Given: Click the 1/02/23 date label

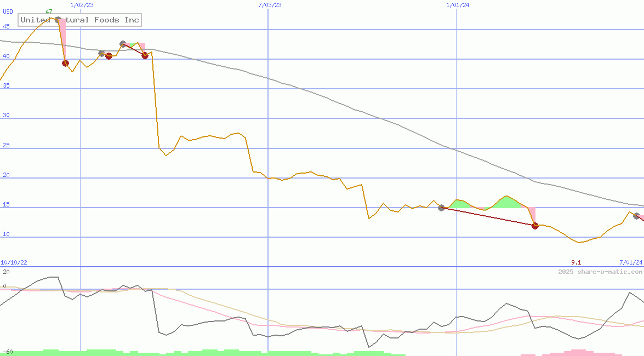Looking at the screenshot, I should 82,5.
